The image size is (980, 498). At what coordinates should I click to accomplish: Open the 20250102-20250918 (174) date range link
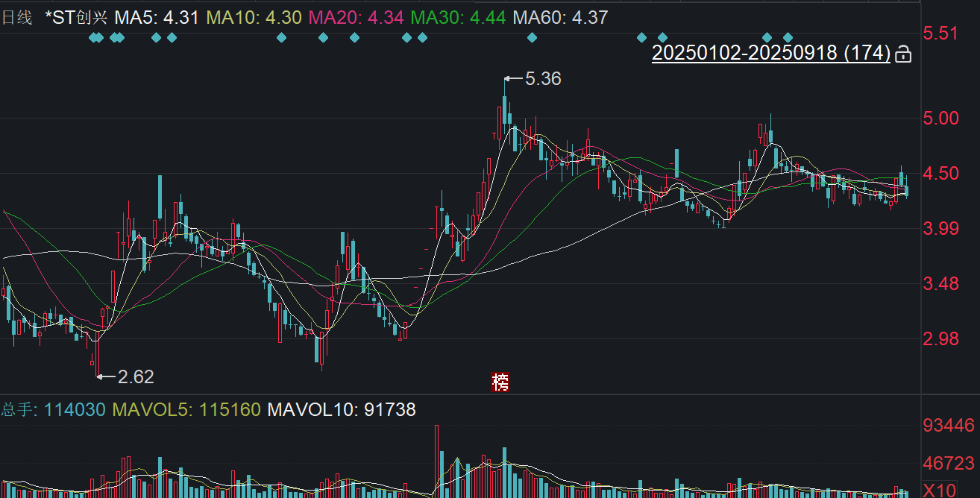[x=771, y=53]
